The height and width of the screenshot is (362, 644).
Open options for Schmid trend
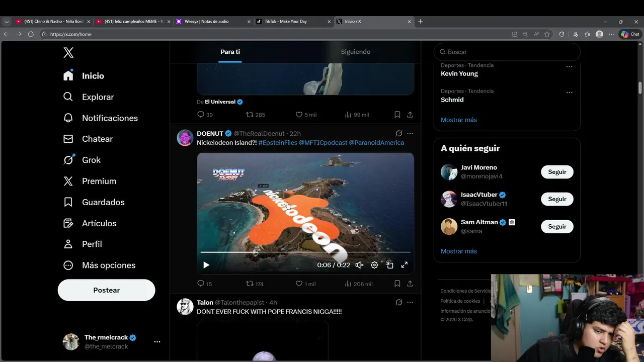click(x=569, y=93)
